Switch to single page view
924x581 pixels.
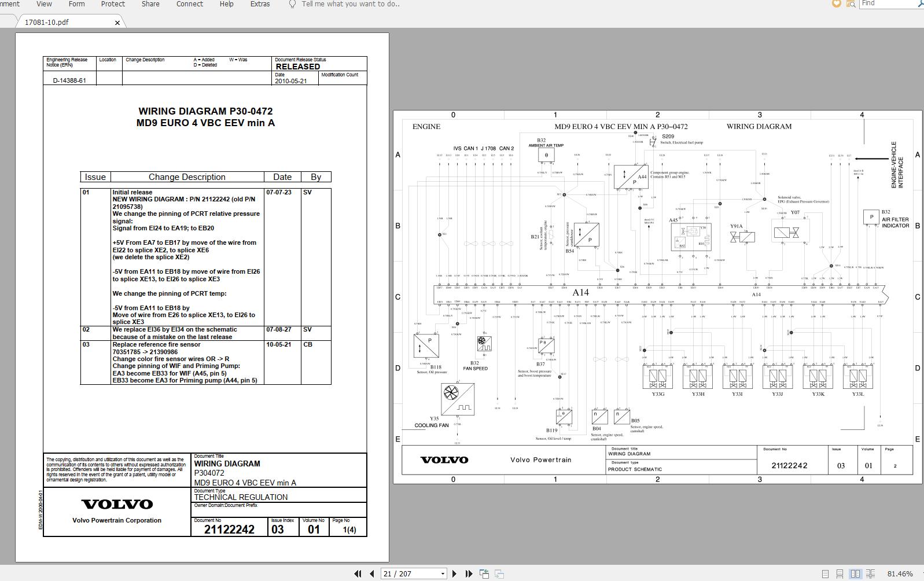825,574
